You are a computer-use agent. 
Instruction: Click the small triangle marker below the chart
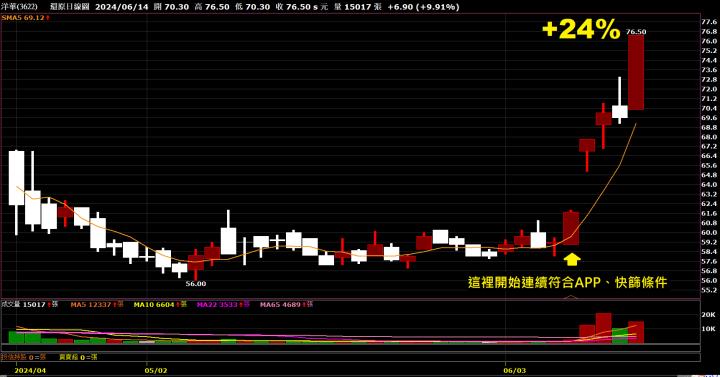coord(571,297)
